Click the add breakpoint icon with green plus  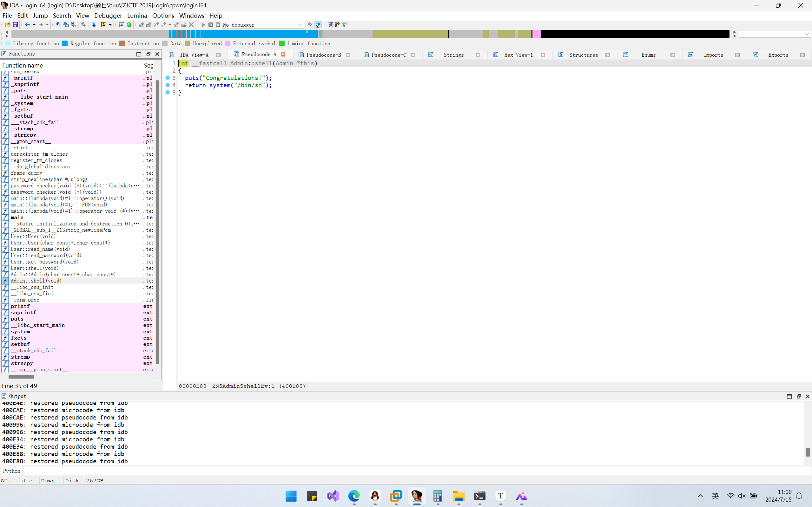tap(338, 25)
